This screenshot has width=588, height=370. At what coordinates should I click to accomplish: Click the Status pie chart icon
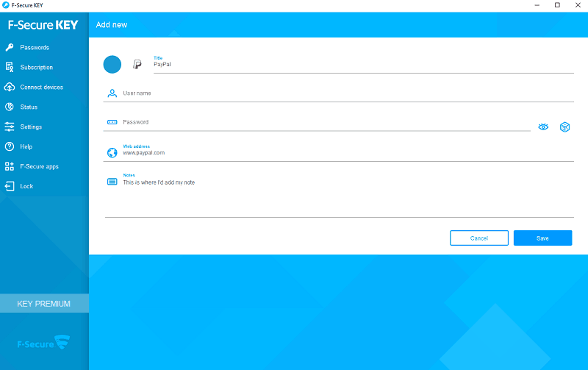[x=10, y=107]
